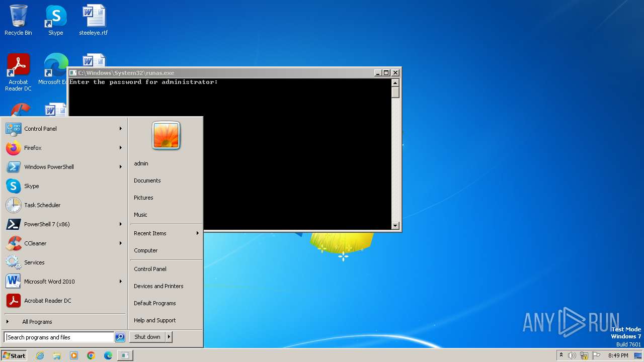Click the search magnifier button
This screenshot has width=644, height=362.
(x=120, y=337)
